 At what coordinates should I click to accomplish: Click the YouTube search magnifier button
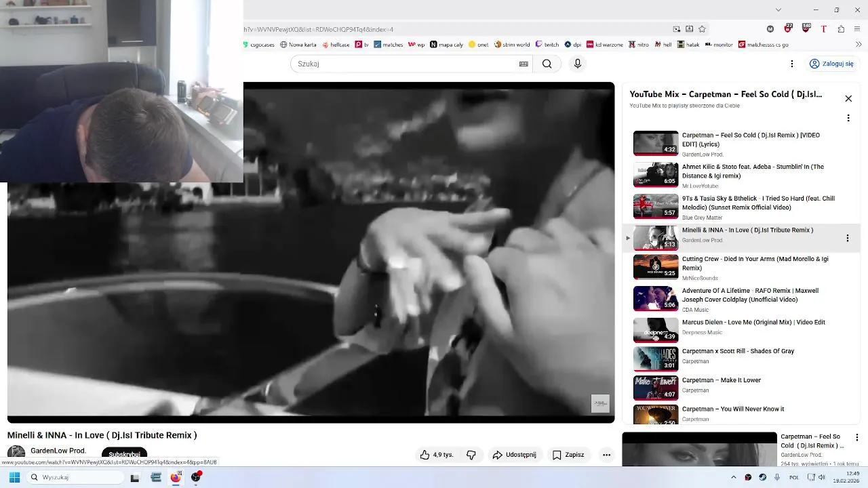point(547,64)
